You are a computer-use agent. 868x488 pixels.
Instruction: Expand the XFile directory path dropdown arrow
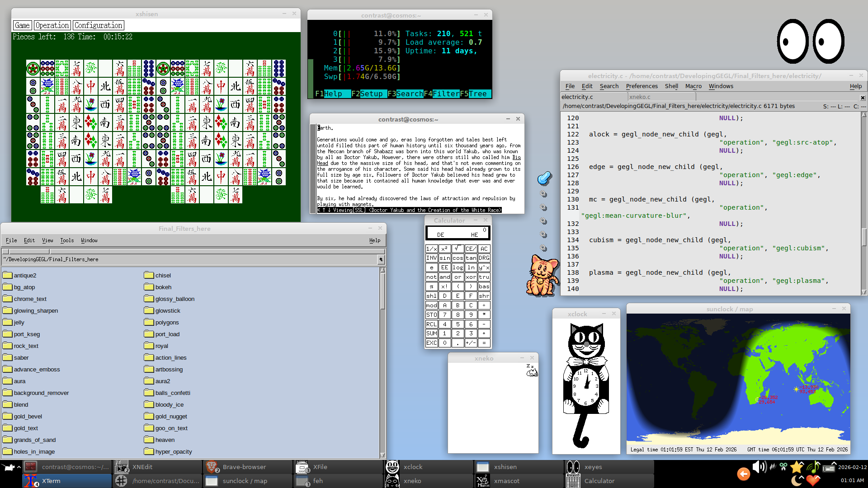[x=381, y=259]
